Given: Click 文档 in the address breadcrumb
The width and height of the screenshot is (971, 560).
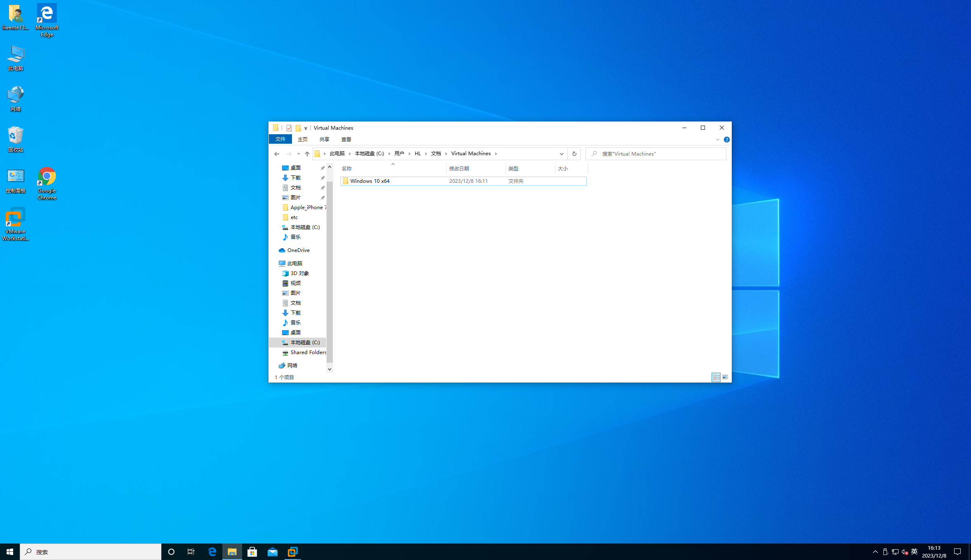Looking at the screenshot, I should click(436, 154).
